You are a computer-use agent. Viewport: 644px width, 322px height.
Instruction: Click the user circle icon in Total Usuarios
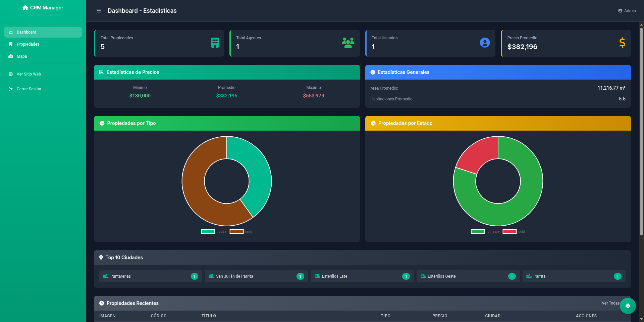click(x=485, y=43)
